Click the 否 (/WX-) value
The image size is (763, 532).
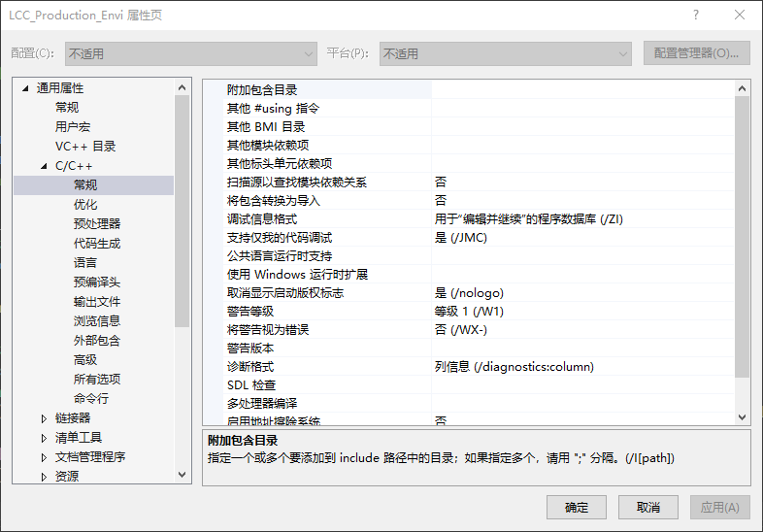461,330
